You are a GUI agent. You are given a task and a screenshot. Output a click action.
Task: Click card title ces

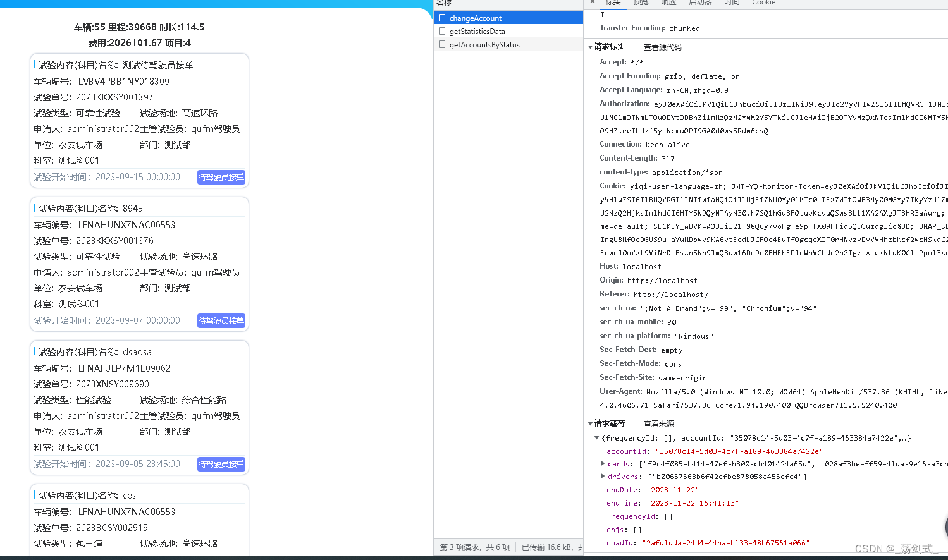pyautogui.click(x=130, y=496)
